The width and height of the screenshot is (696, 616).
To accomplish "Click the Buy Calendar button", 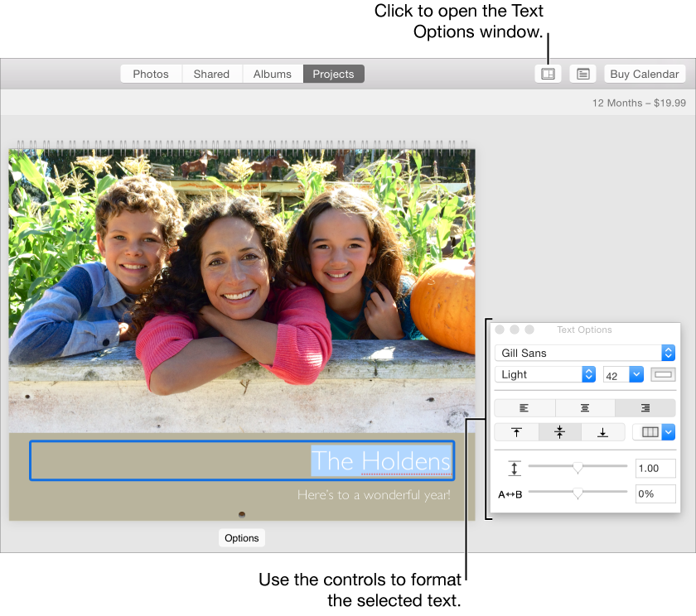I will point(644,74).
